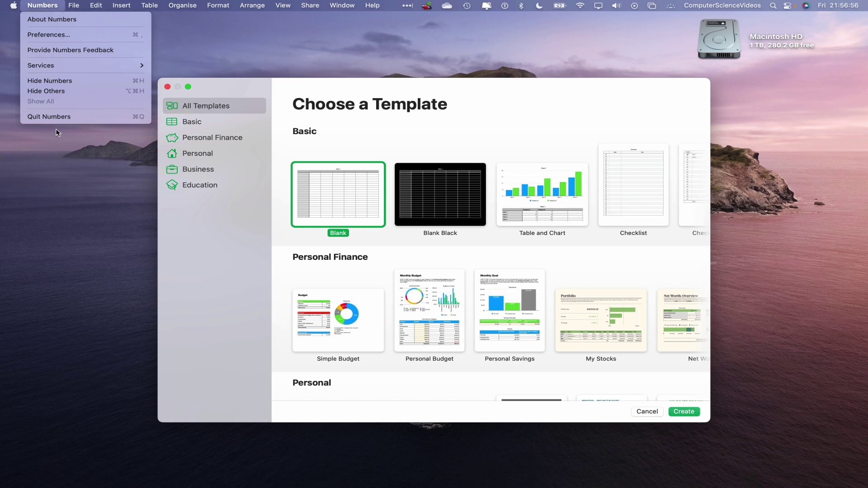Viewport: 868px width, 488px height.
Task: Click Hide Numbers menu item
Action: click(49, 80)
